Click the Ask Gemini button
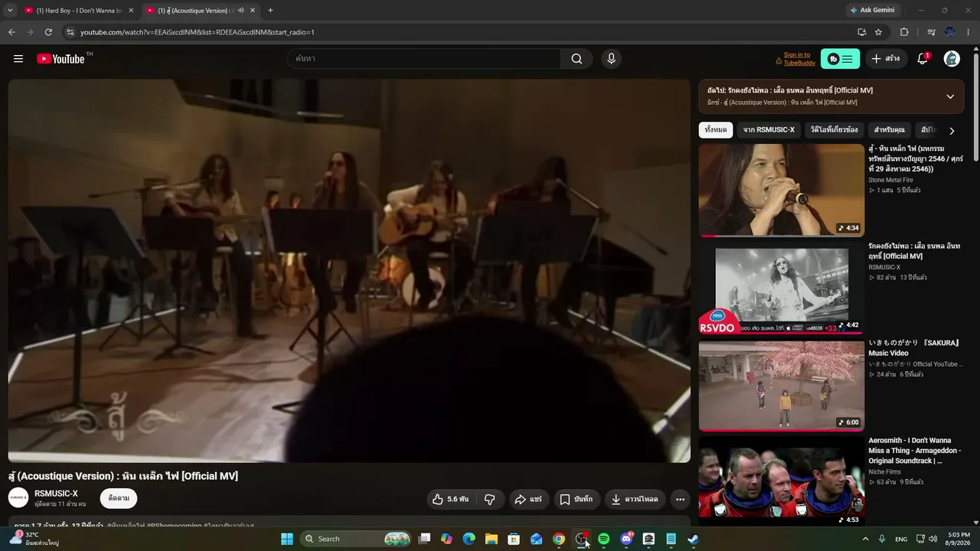This screenshot has height=551, width=980. click(x=872, y=11)
